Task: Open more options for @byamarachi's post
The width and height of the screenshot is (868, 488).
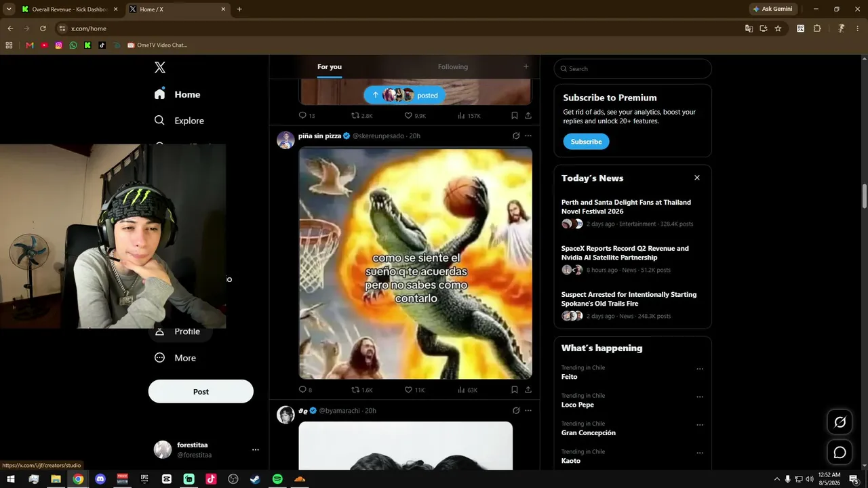Action: (x=528, y=410)
